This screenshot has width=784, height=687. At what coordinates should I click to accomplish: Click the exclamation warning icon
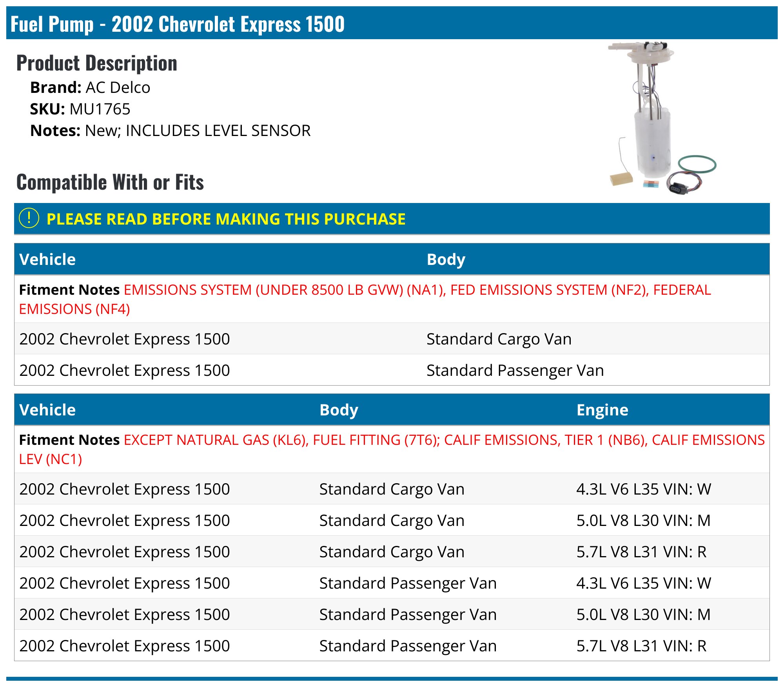pos(29,218)
